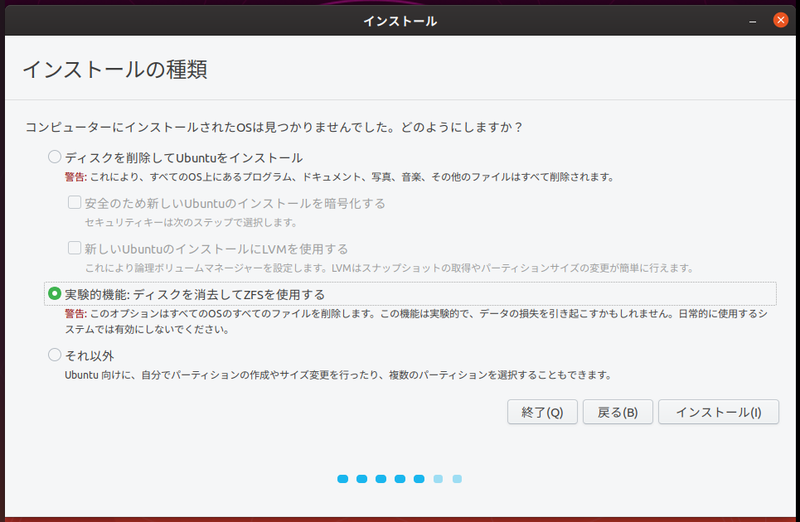
Task: Minimize the installer window
Action: (753, 21)
